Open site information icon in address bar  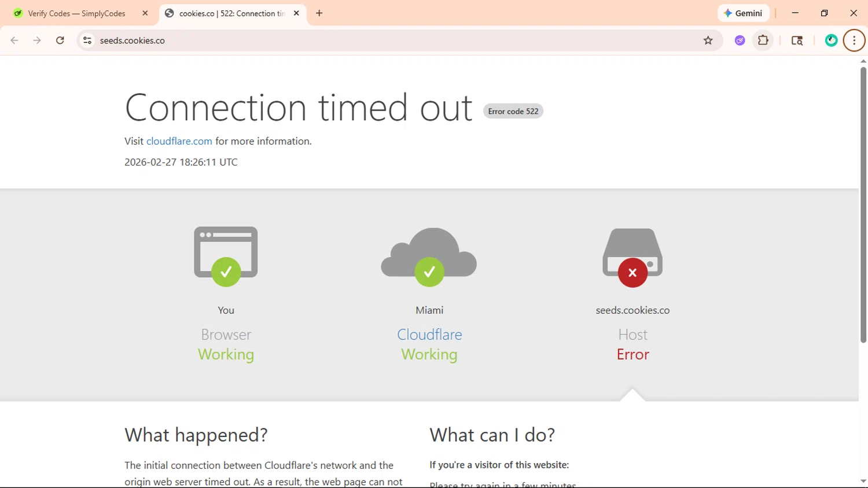click(87, 41)
